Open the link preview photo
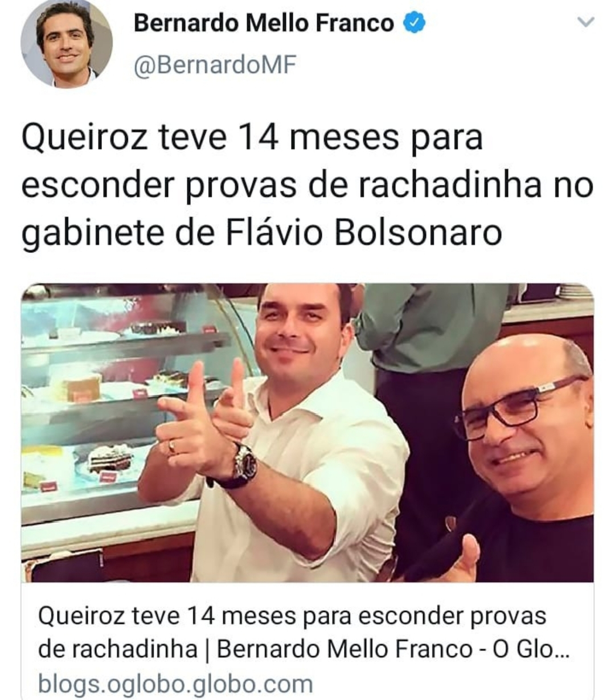Viewport: 615px width, 700px height. [307, 432]
